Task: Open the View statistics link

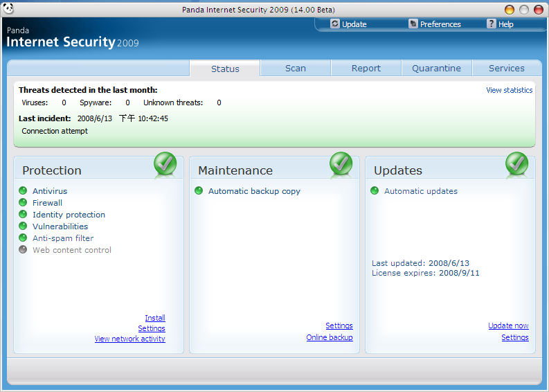Action: point(509,90)
